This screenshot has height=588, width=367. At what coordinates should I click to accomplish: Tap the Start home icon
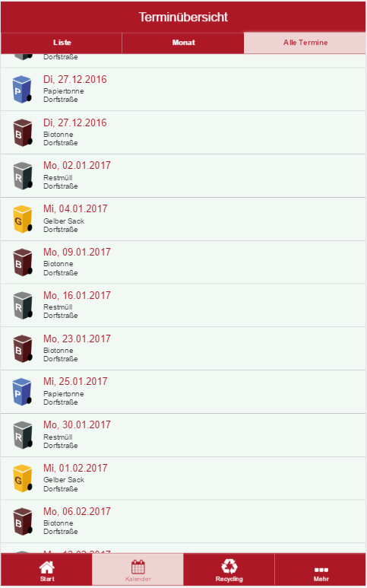[x=47, y=567]
